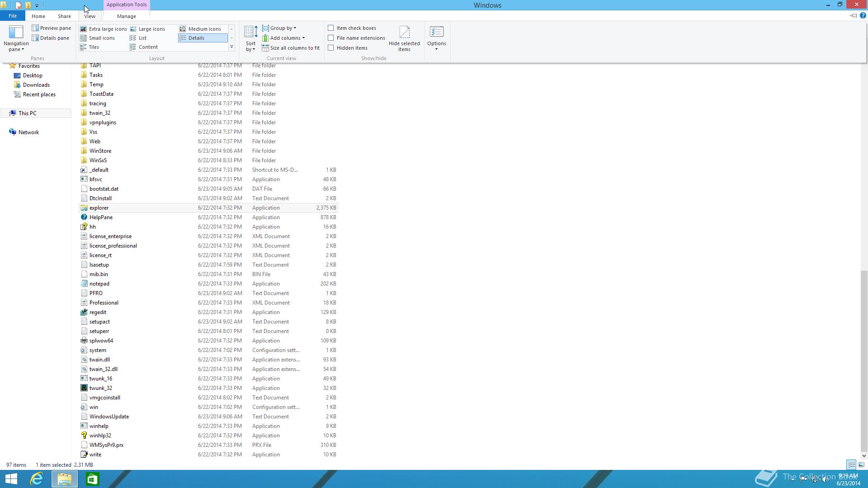Image resolution: width=868 pixels, height=488 pixels.
Task: Enable Item check boxes
Action: pos(331,28)
